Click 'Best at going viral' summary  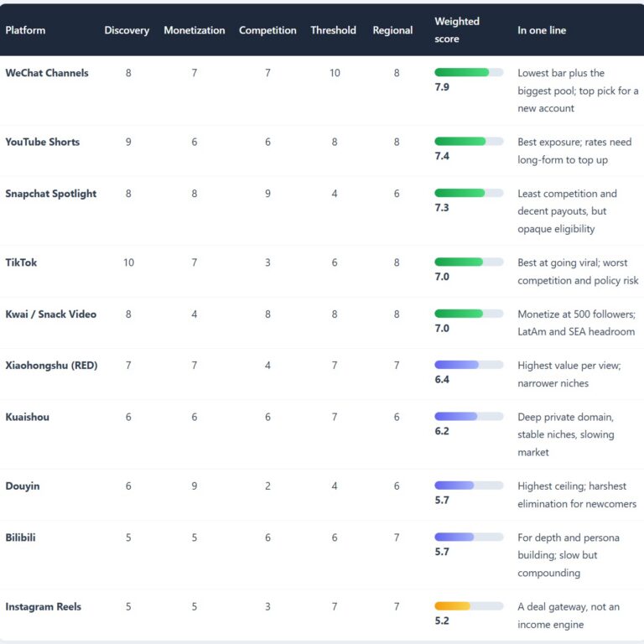578,272
